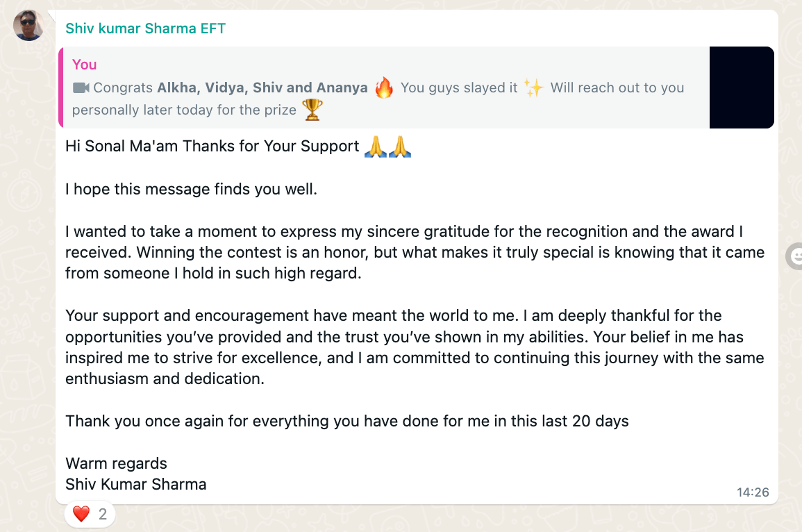This screenshot has width=802, height=532.
Task: Click the 'last 20 days' thank you line
Action: point(346,421)
